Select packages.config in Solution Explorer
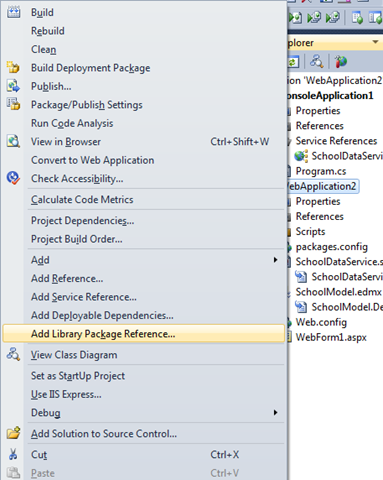This screenshot has height=480, width=383. [x=332, y=247]
